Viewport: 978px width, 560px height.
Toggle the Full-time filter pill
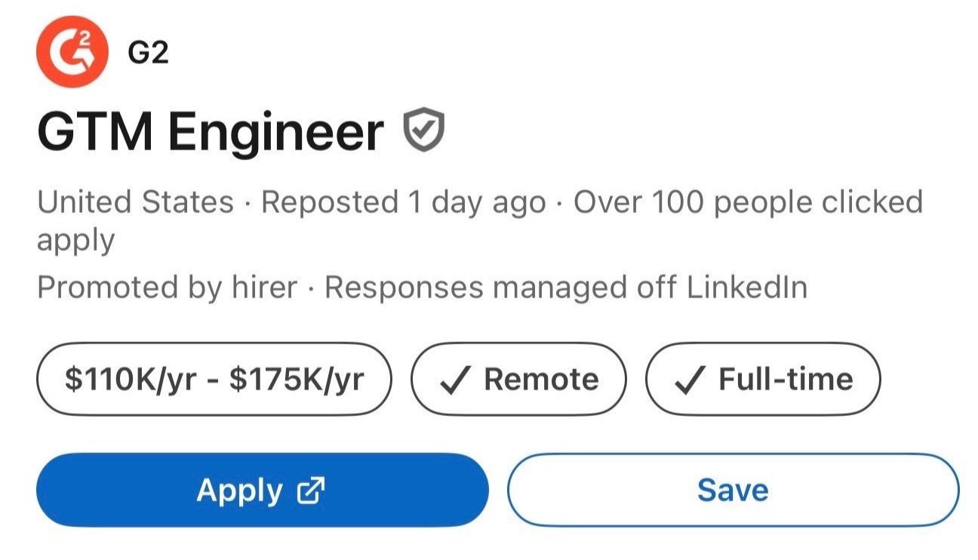pos(763,379)
